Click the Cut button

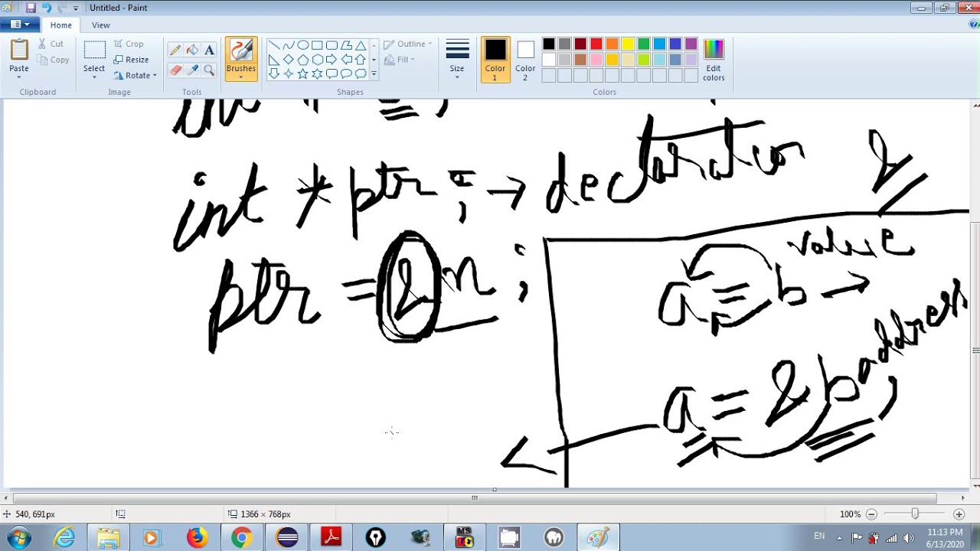pyautogui.click(x=51, y=44)
